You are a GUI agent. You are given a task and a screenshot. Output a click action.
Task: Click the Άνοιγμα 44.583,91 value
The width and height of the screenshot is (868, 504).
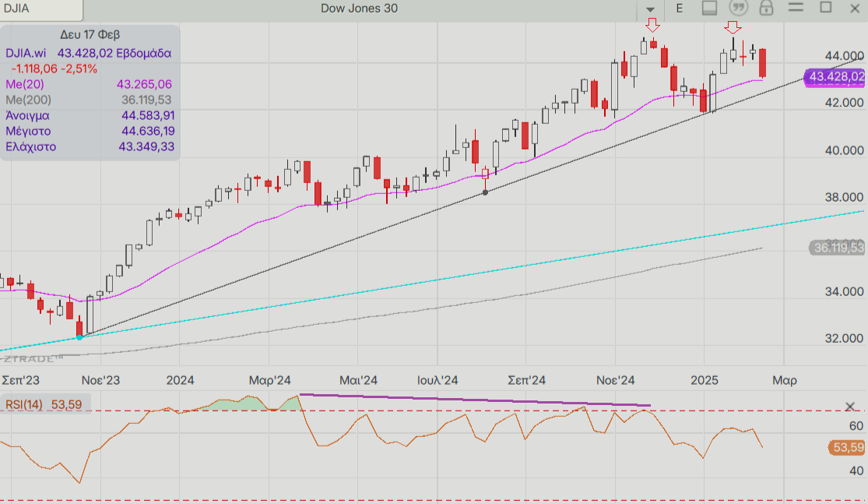tap(148, 116)
